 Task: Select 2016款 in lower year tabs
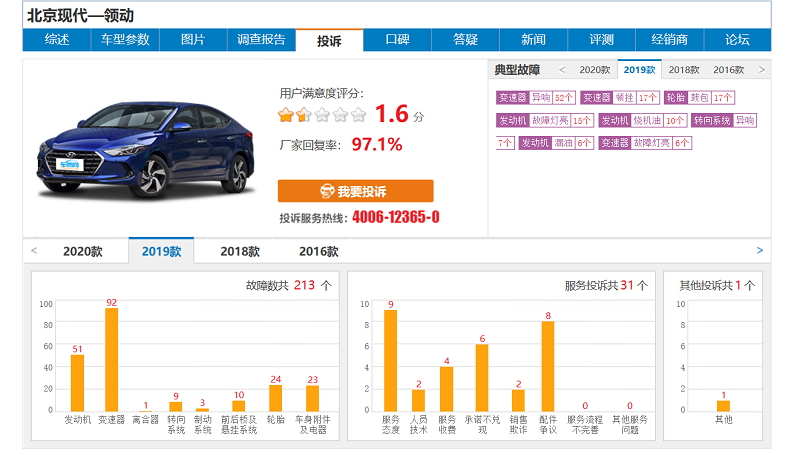pyautogui.click(x=318, y=251)
